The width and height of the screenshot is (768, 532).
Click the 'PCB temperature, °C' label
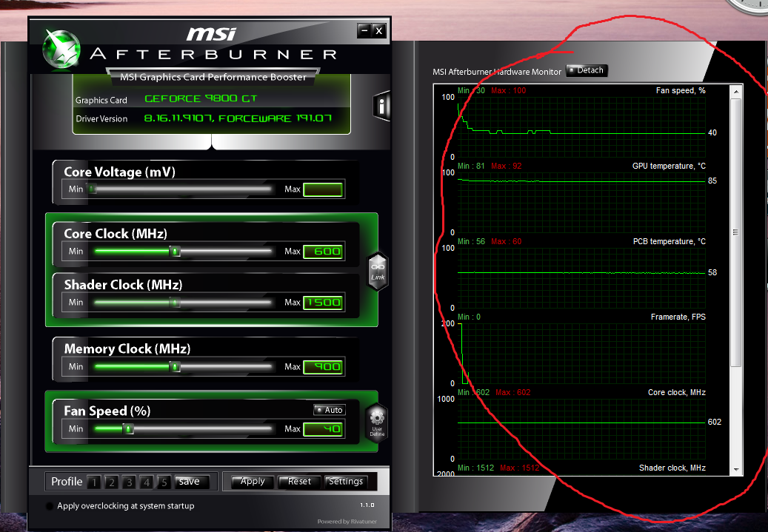669,241
